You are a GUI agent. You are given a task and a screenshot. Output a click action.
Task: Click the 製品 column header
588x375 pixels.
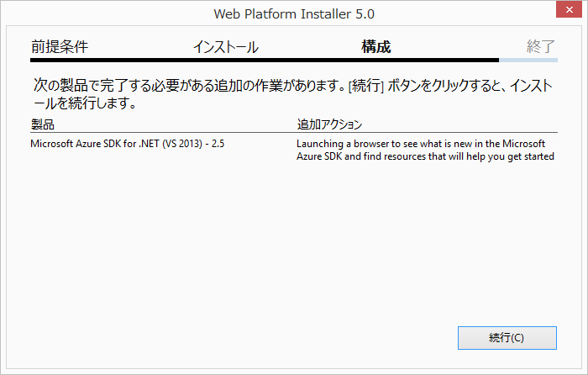[x=42, y=124]
